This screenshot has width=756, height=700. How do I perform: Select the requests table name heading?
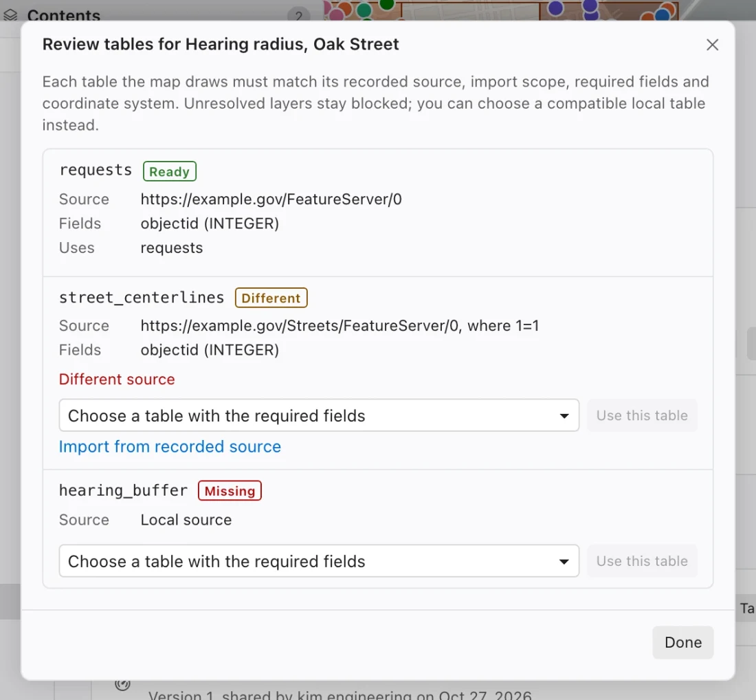(96, 170)
